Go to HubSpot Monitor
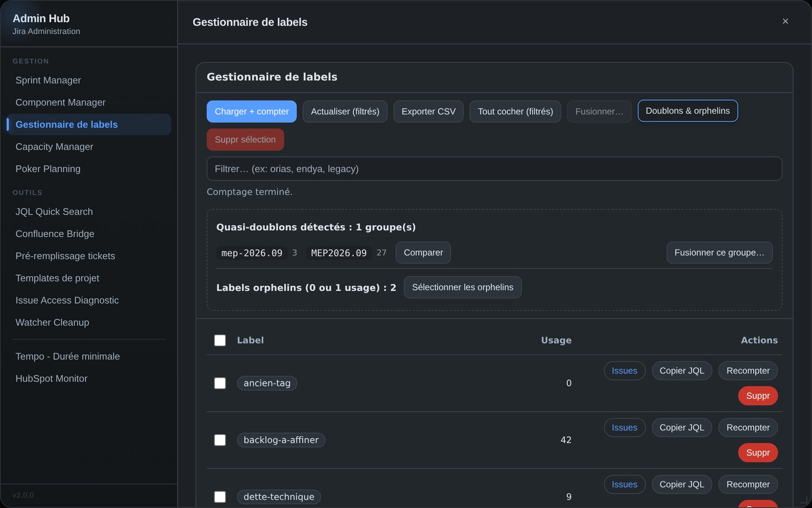This screenshot has width=812, height=508. click(89, 379)
